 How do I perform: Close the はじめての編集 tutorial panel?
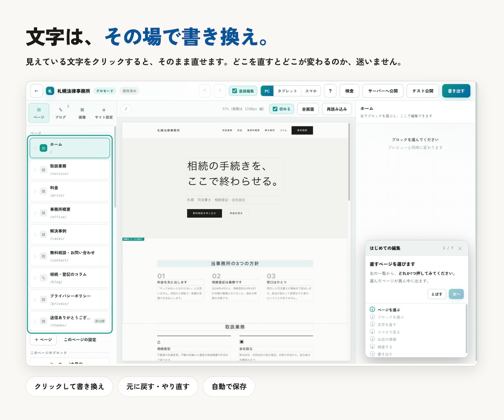[460, 248]
